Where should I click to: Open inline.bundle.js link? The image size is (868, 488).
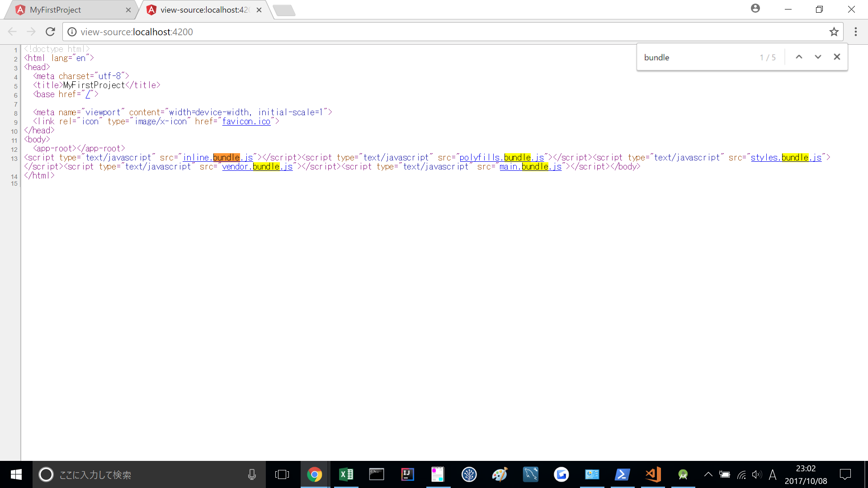(218, 158)
